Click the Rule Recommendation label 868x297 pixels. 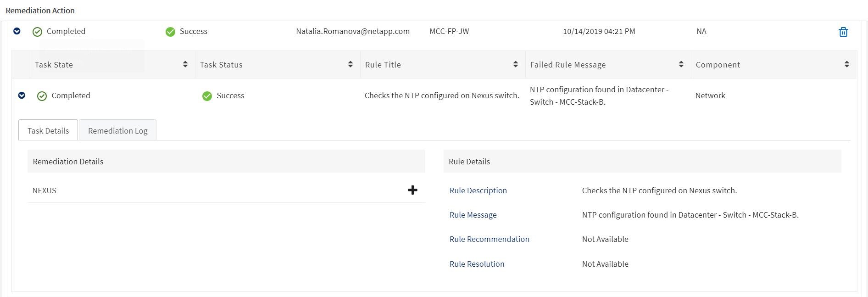coord(489,239)
